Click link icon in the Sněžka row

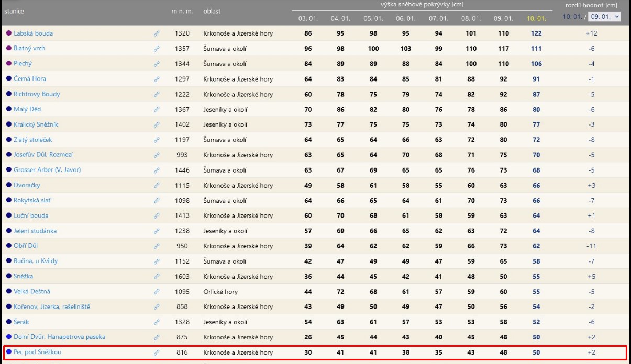157,277
